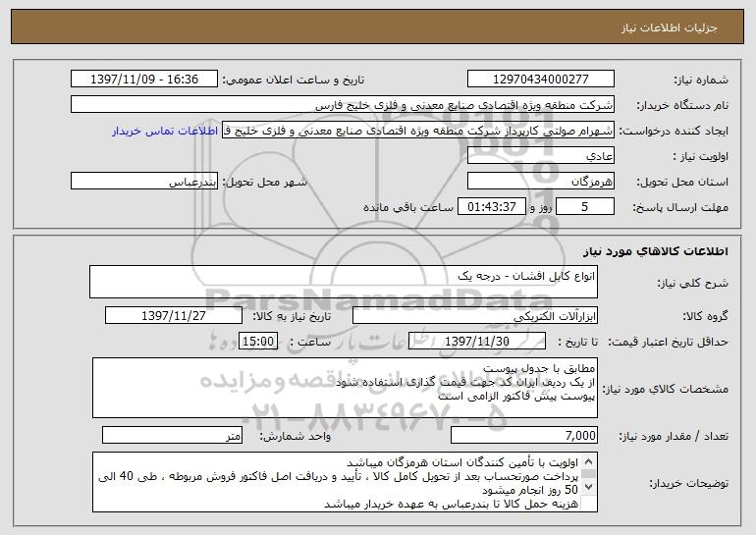Click the need date field 1397/11/27

174,316
